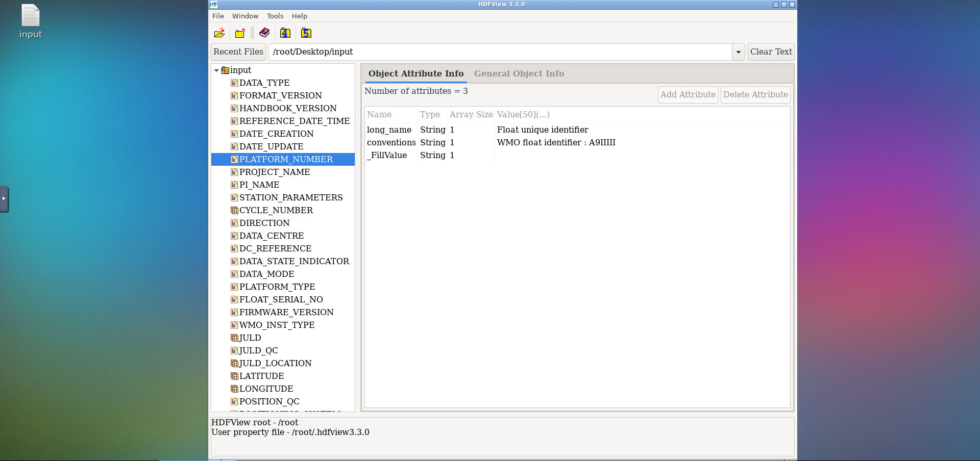Viewport: 980px width, 461px height.
Task: Click the input root file icon in tree
Action: (225, 70)
